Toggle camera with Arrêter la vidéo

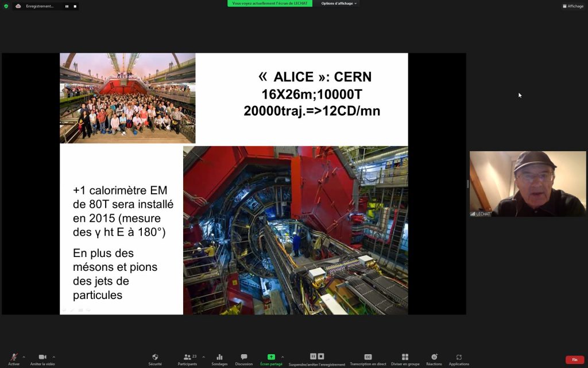[42, 359]
